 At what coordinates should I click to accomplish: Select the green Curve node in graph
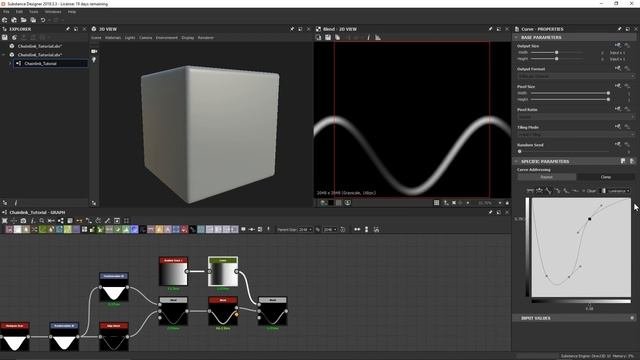[x=223, y=271]
